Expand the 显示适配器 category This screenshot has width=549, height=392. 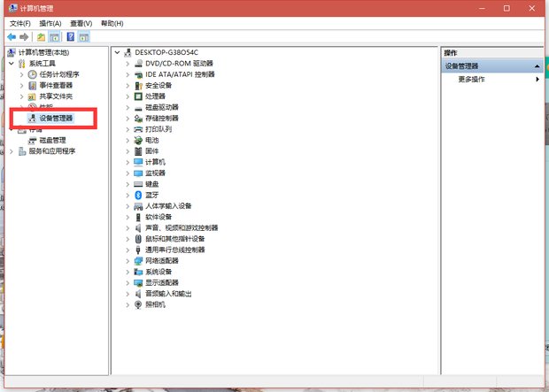(x=128, y=283)
